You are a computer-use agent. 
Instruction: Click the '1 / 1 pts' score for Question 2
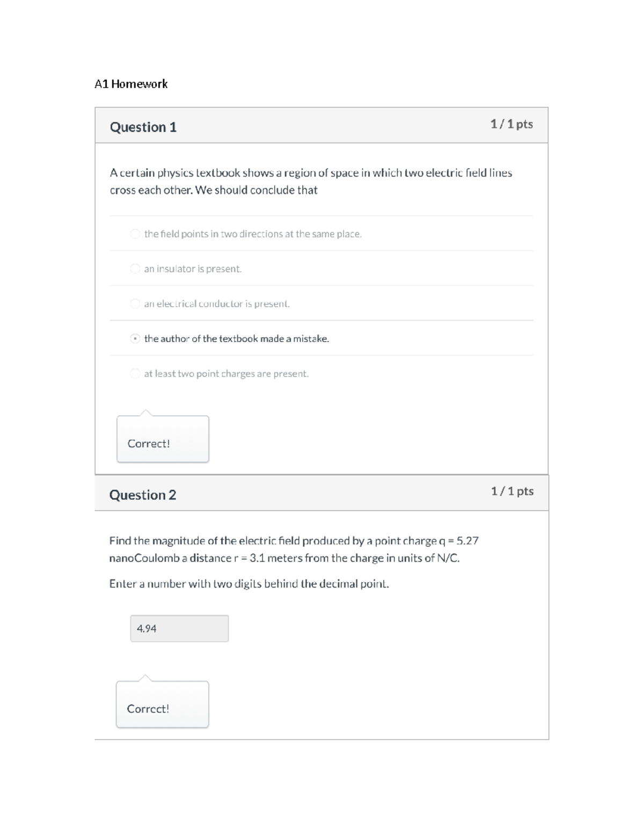[x=512, y=491]
